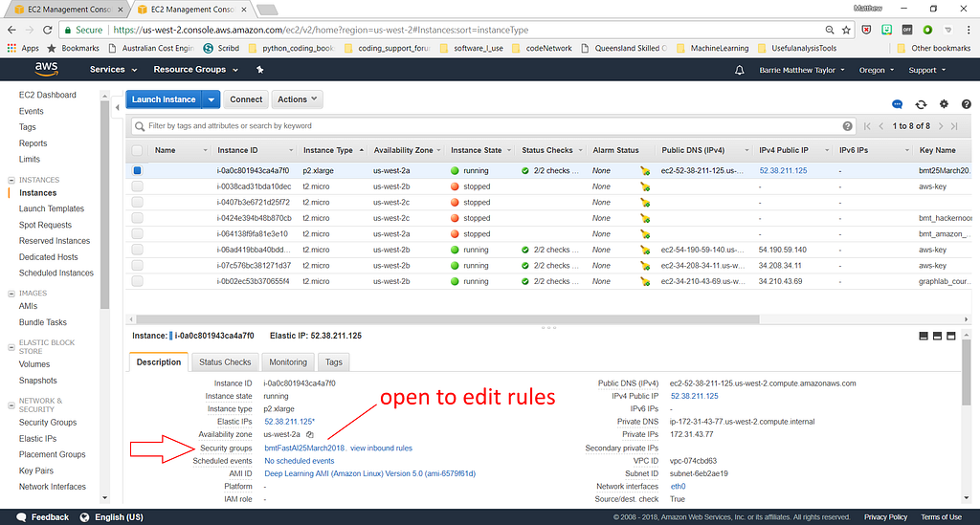Viewport: 980px width, 525px height.
Task: Open bmtFastAI25March2018 security group link
Action: (x=304, y=448)
